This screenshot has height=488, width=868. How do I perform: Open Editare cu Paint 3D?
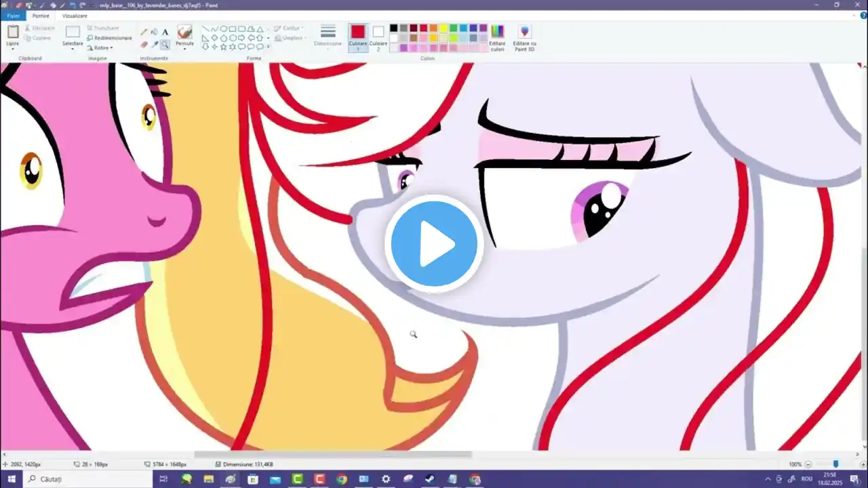point(524,37)
